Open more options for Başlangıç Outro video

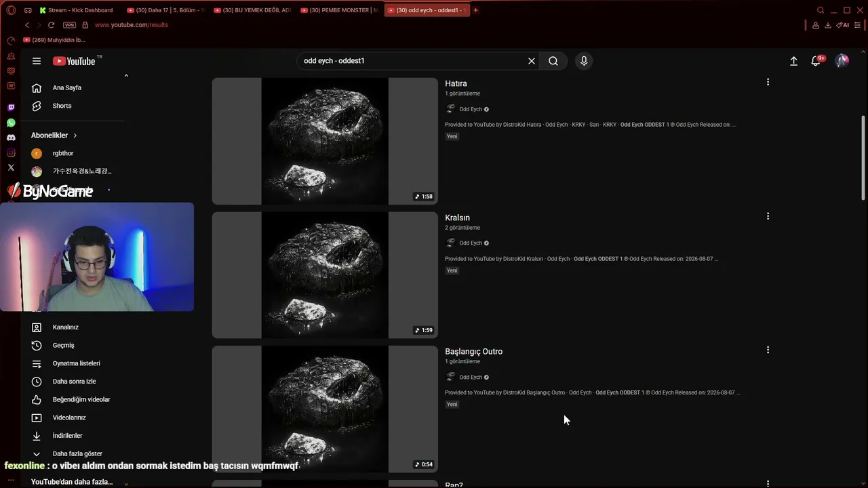pos(768,350)
